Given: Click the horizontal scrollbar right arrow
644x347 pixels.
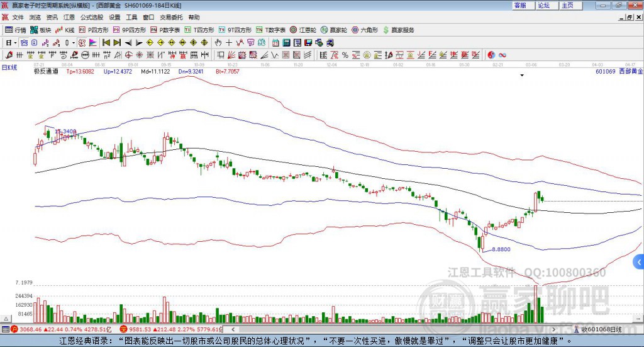Looking at the screenshot, I should point(553,329).
